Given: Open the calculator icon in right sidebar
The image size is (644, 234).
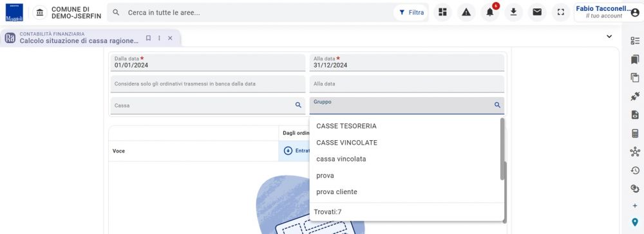Looking at the screenshot, I should (x=635, y=133).
